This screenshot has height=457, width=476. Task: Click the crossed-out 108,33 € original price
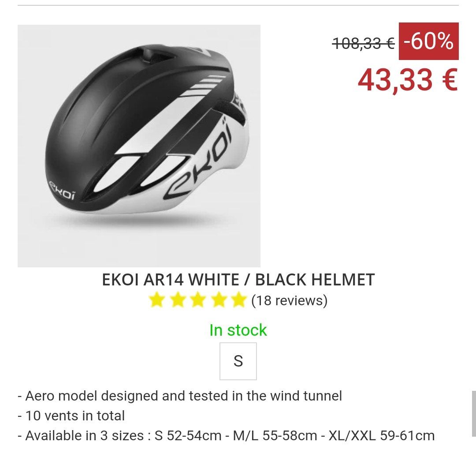363,44
